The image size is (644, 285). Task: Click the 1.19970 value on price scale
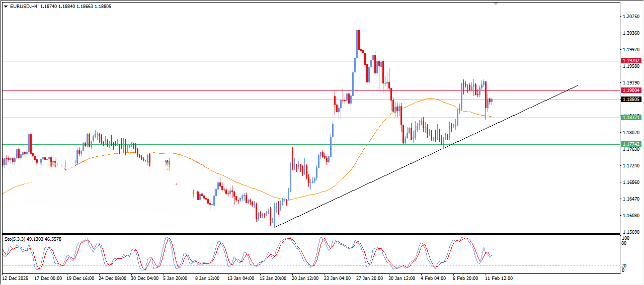pos(631,50)
